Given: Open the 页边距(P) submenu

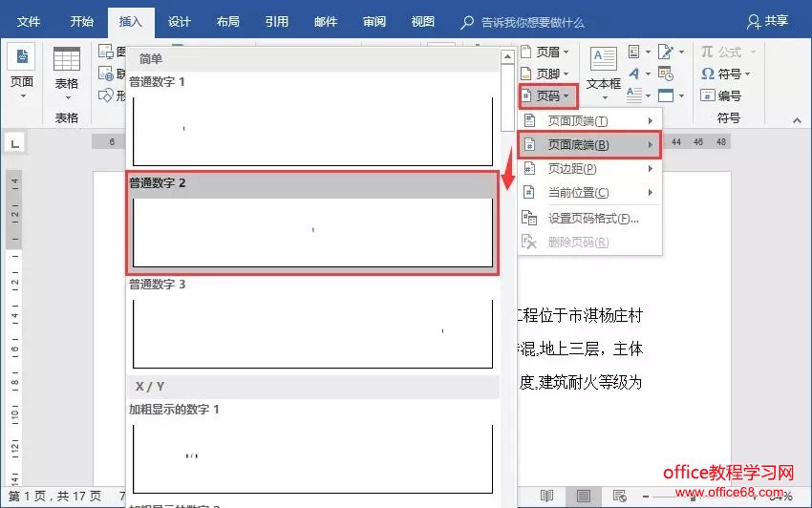Looking at the screenshot, I should tap(589, 169).
